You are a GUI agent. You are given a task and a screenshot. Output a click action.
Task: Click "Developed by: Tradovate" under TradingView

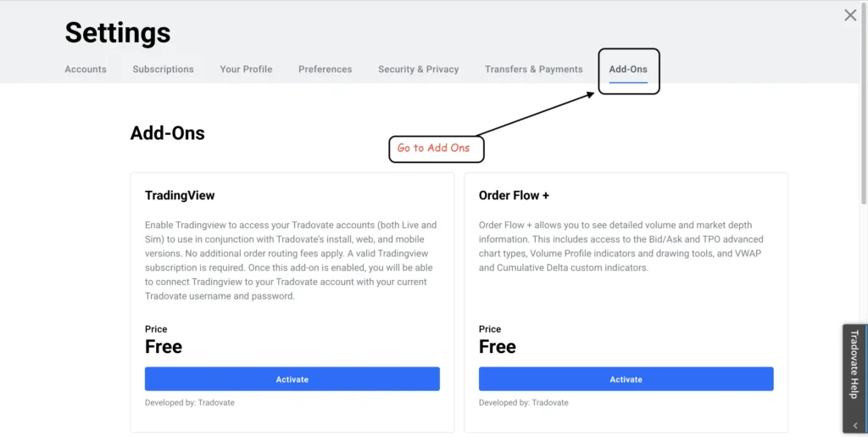pyautogui.click(x=189, y=403)
